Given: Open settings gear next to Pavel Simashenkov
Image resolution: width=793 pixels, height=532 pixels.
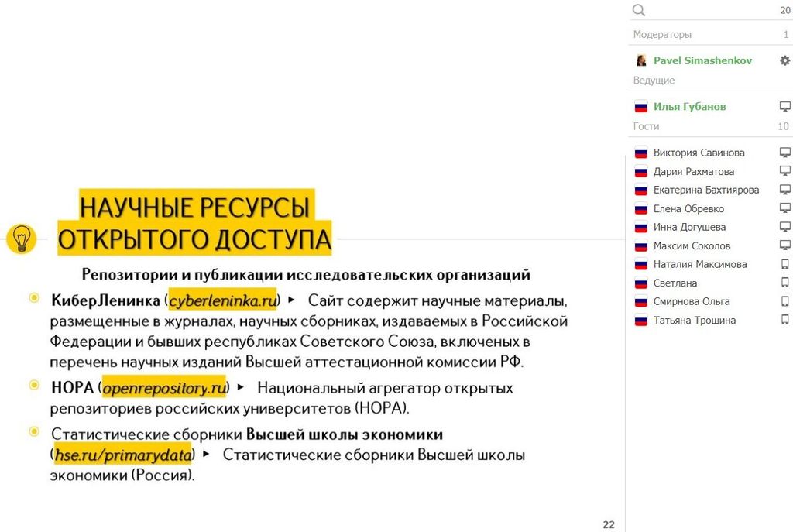Looking at the screenshot, I should (x=784, y=60).
